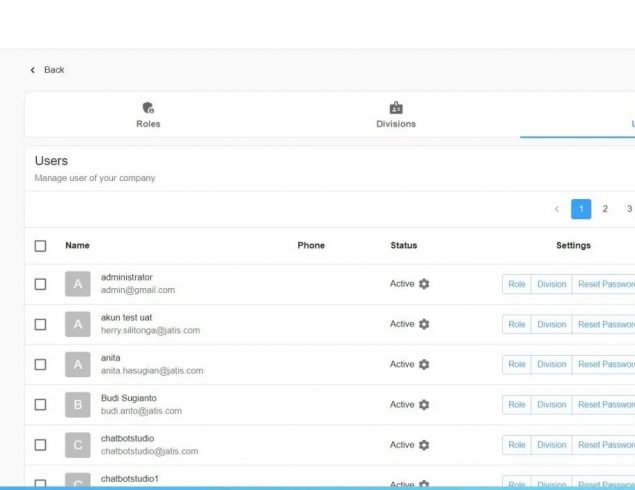This screenshot has width=635, height=490.
Task: Click status gear icon for anita
Action: pyautogui.click(x=424, y=364)
